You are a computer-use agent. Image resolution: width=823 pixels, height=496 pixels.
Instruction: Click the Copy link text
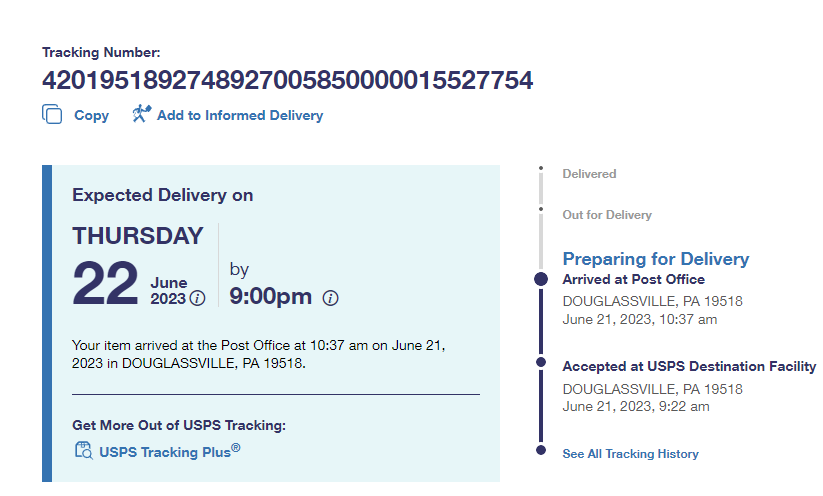91,115
